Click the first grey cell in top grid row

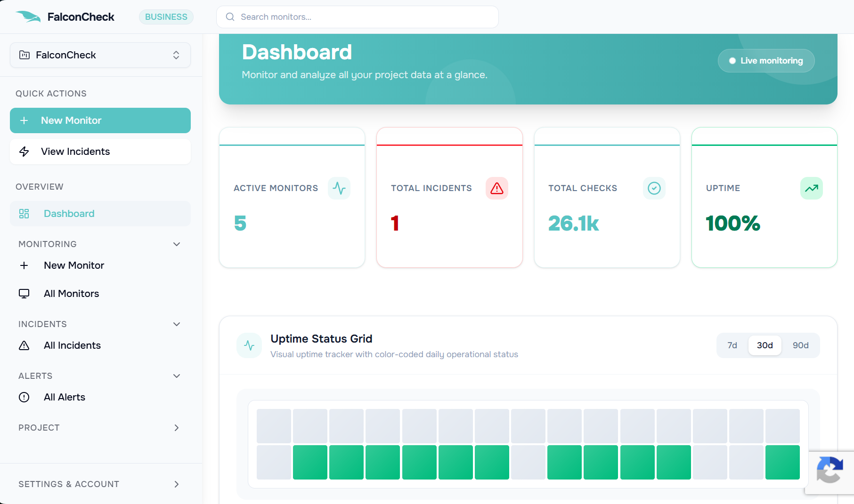(274, 426)
